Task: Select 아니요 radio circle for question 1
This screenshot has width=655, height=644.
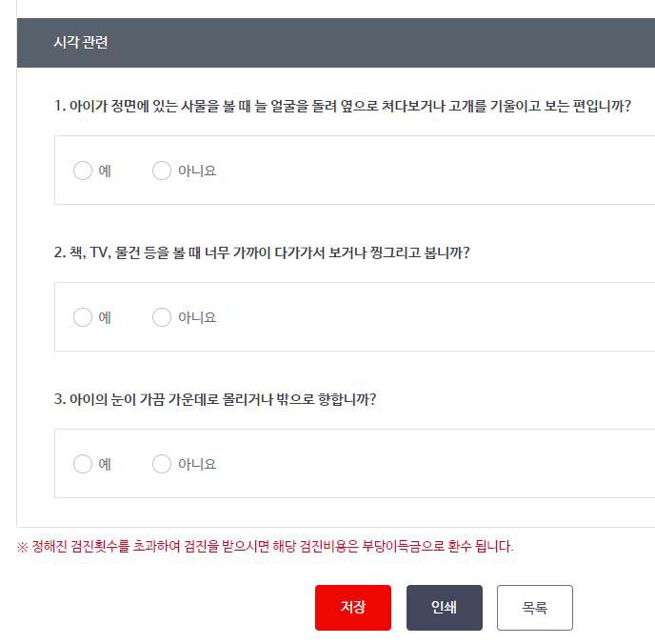Action: tap(162, 171)
